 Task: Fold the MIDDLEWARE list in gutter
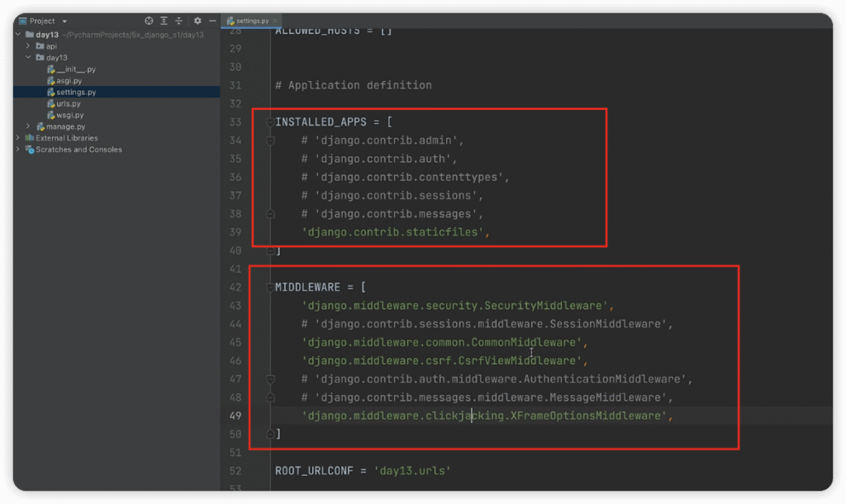pos(269,288)
